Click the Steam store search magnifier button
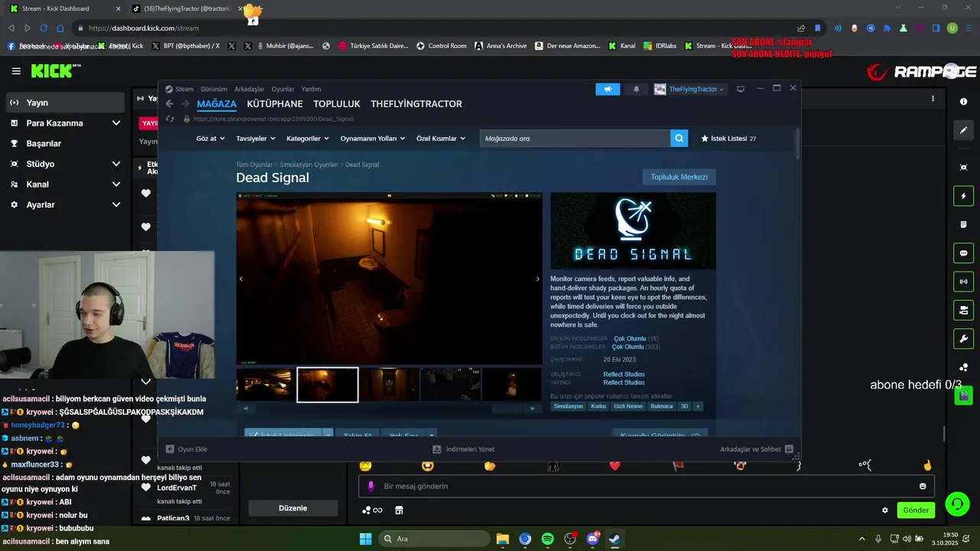Screen dimensions: 980x551 click(679, 139)
